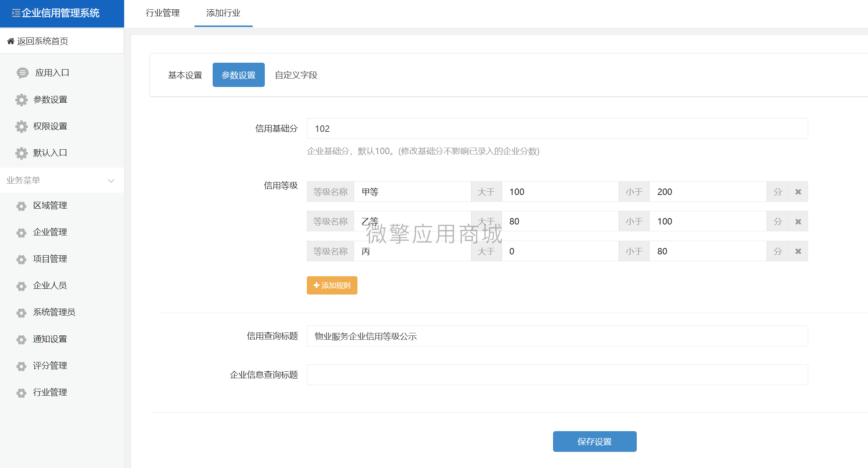Screen dimensions: 868x468
Task: Edit 乙等 row 大于 value 80
Action: click(560, 221)
